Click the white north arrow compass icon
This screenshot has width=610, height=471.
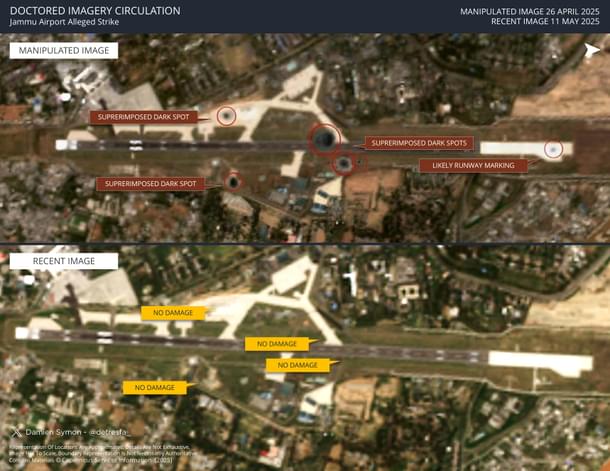(x=592, y=51)
